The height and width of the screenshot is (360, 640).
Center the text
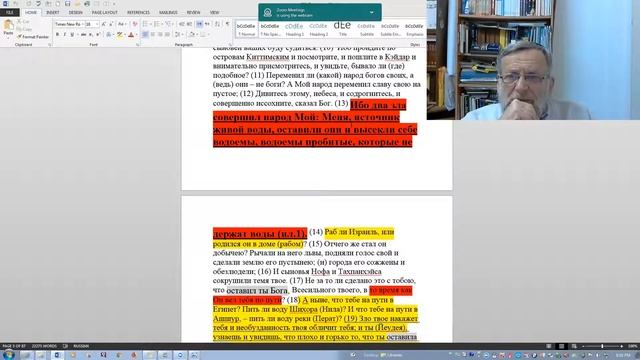[153, 35]
